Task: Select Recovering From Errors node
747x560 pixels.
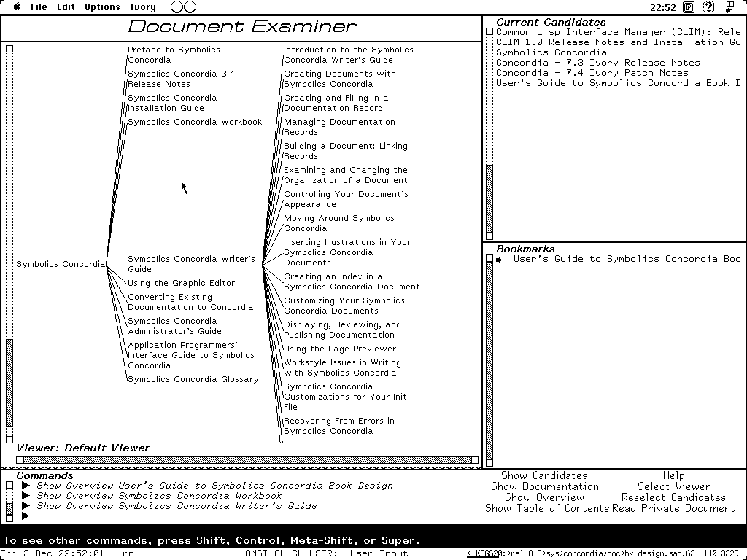Action: click(x=339, y=426)
